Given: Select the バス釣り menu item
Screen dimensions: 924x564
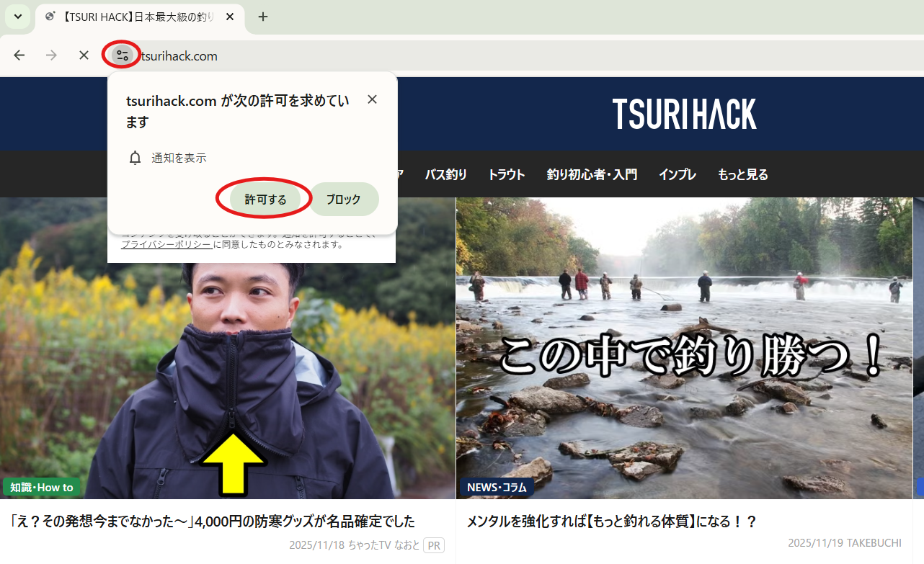Looking at the screenshot, I should [445, 174].
